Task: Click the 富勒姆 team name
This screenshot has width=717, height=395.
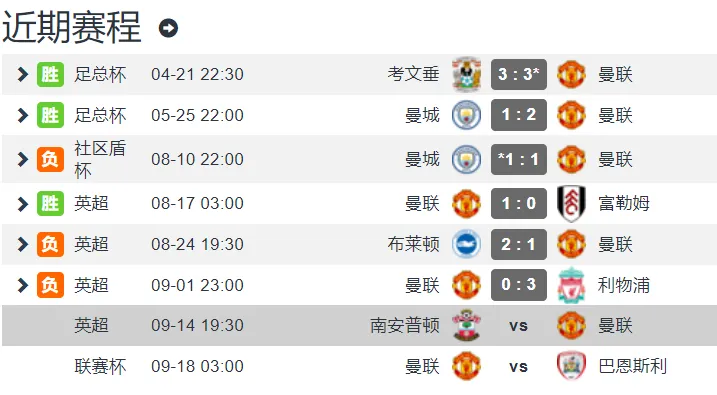Action: (x=624, y=203)
